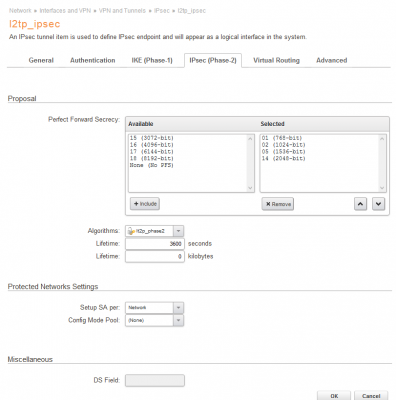The image size is (396, 400).
Task: Click the Available list scrollbar down arrow
Action: click(250, 188)
